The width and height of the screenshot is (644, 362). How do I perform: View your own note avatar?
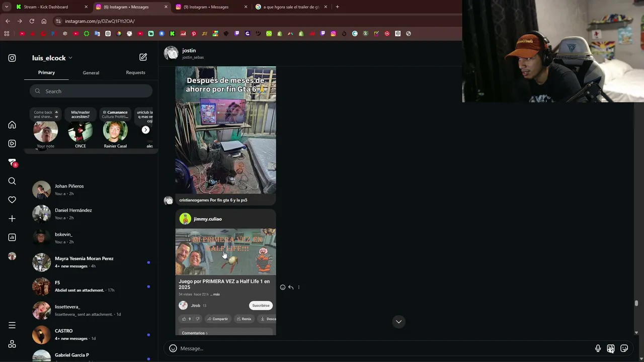coord(45,131)
